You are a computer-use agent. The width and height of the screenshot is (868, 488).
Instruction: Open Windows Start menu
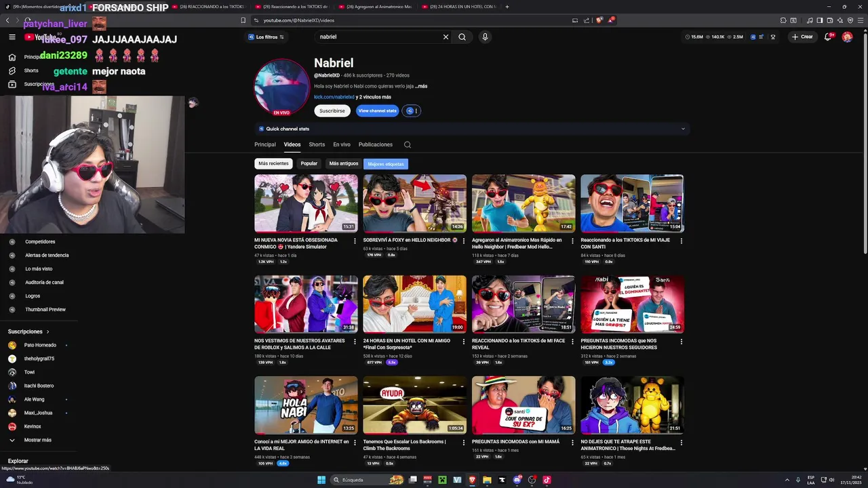321,480
